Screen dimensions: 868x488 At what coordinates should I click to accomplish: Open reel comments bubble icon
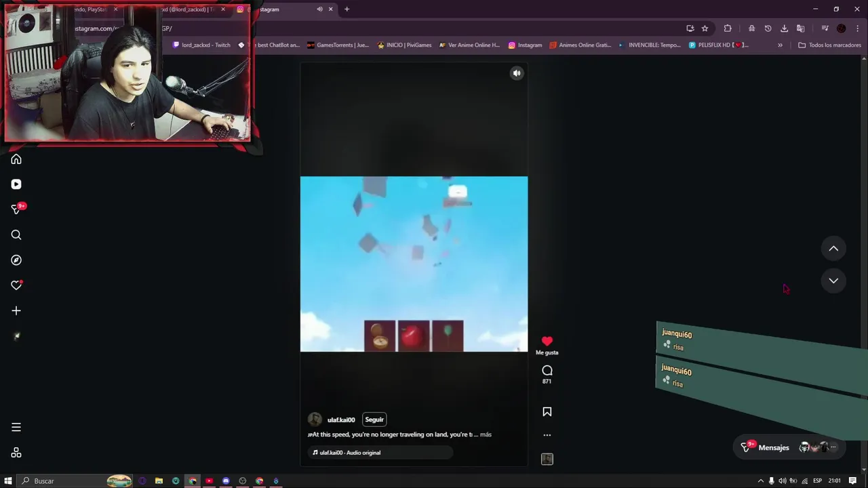[x=547, y=370]
